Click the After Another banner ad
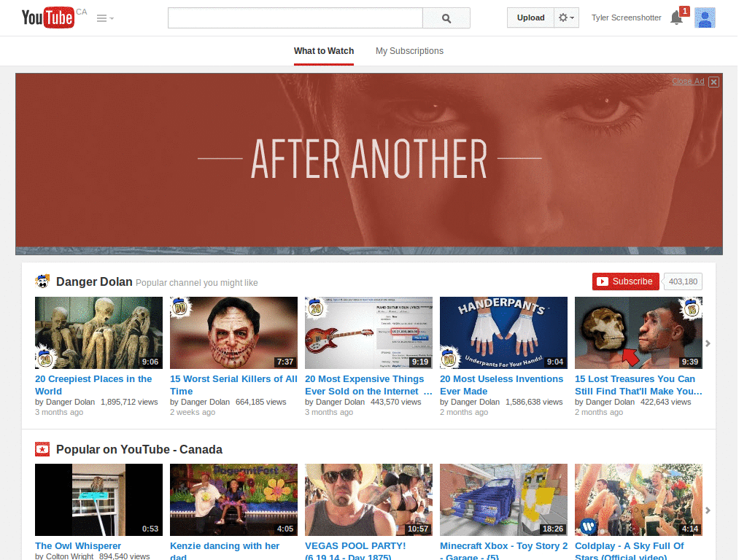The width and height of the screenshot is (747, 560). 368,163
